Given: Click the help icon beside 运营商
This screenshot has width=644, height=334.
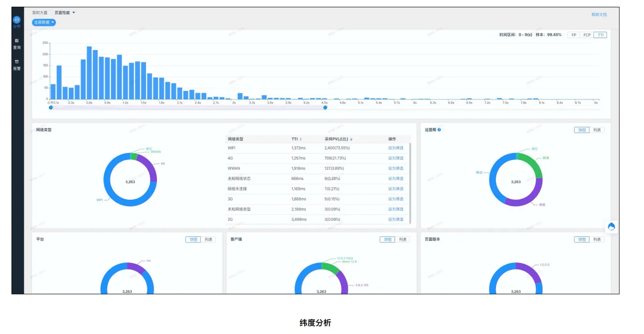Looking at the screenshot, I should (x=439, y=130).
